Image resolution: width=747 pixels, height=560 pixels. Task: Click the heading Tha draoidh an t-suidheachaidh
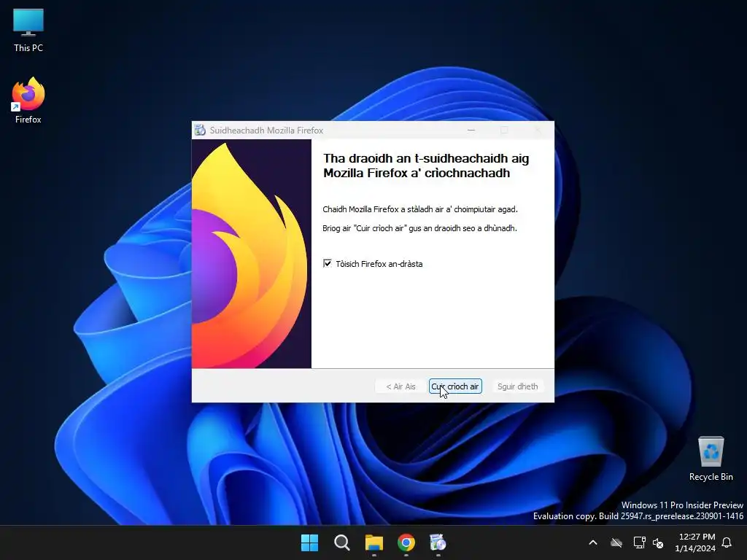[x=426, y=166]
